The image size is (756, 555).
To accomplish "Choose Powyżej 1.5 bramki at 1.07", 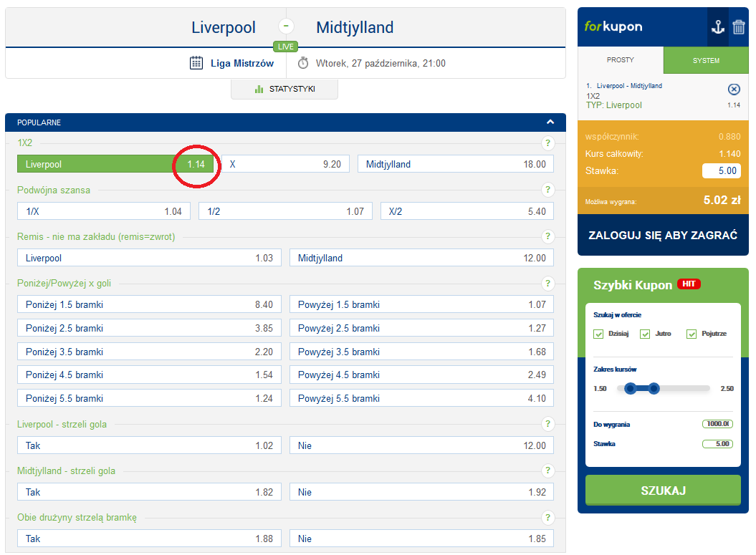I will pyautogui.click(x=421, y=304).
